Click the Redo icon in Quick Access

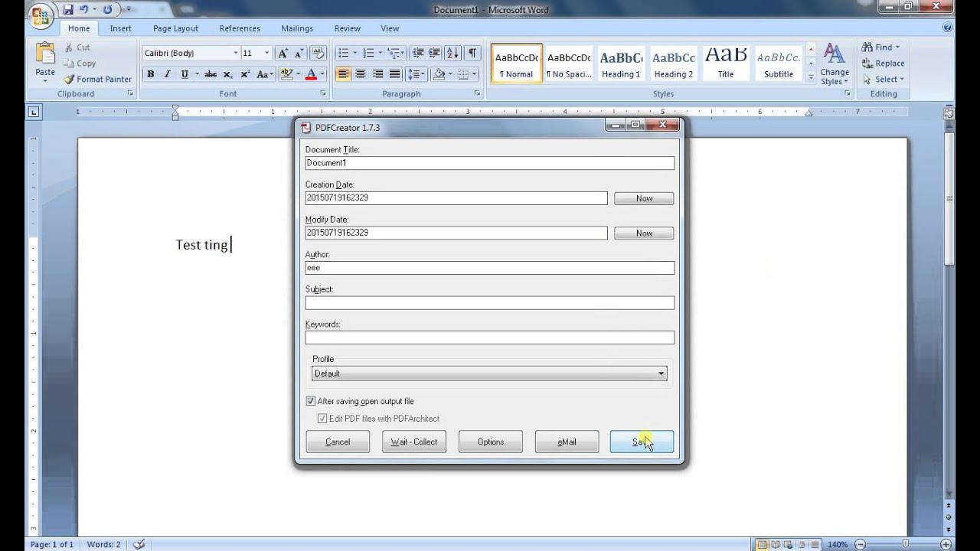107,10
